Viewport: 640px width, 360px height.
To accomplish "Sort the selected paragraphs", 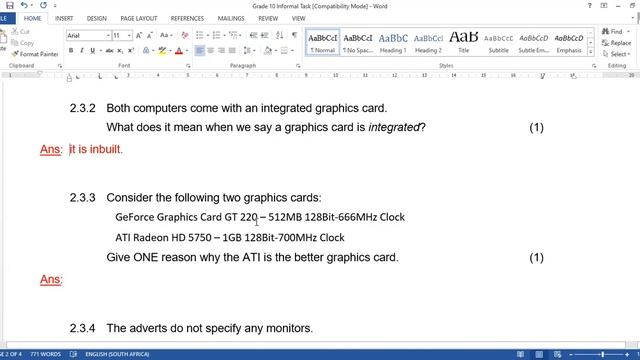I will pyautogui.click(x=280, y=36).
